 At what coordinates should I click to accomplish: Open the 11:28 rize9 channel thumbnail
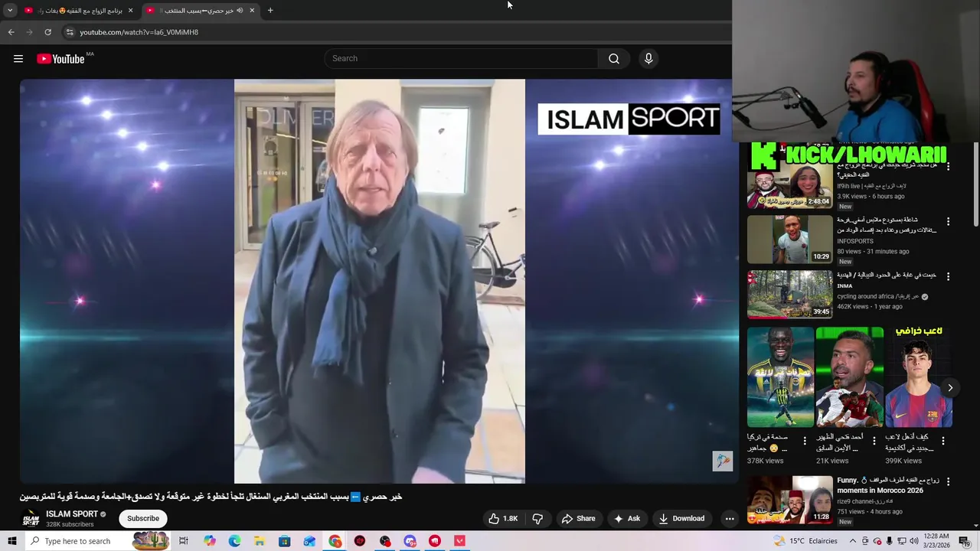tap(789, 500)
